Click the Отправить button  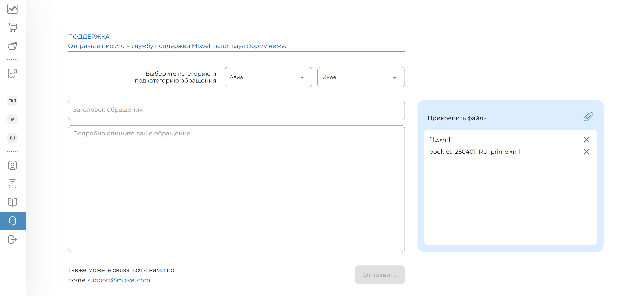pyautogui.click(x=379, y=275)
